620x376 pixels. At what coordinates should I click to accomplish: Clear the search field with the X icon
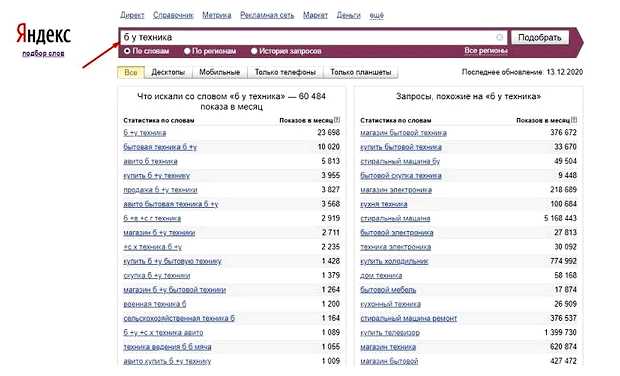499,37
